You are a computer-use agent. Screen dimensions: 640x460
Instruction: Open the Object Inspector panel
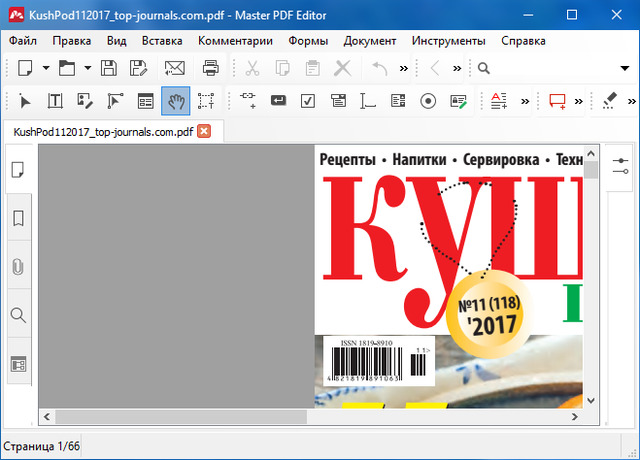(620, 165)
